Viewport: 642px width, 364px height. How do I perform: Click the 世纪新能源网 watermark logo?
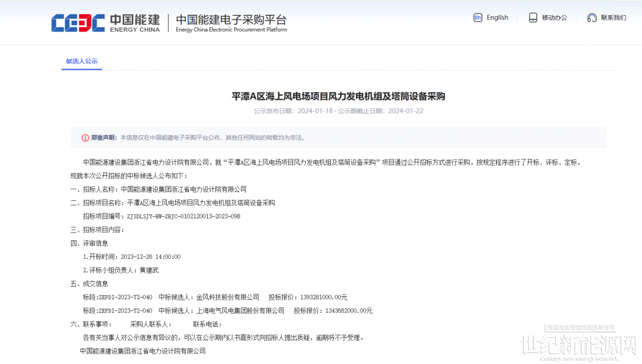(578, 345)
